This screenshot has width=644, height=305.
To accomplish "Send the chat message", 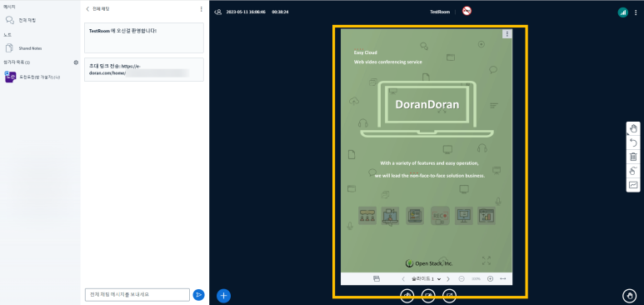I will 198,295.
